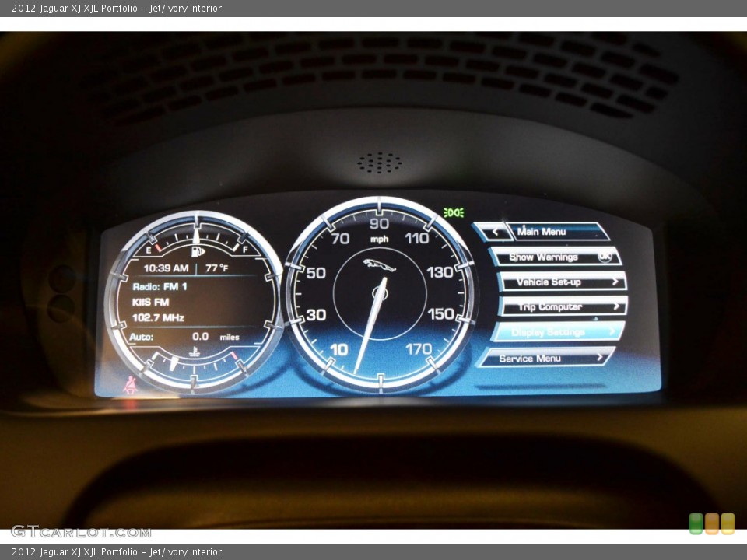
Task: Select the highlighted Display Settings item
Action: tap(557, 332)
